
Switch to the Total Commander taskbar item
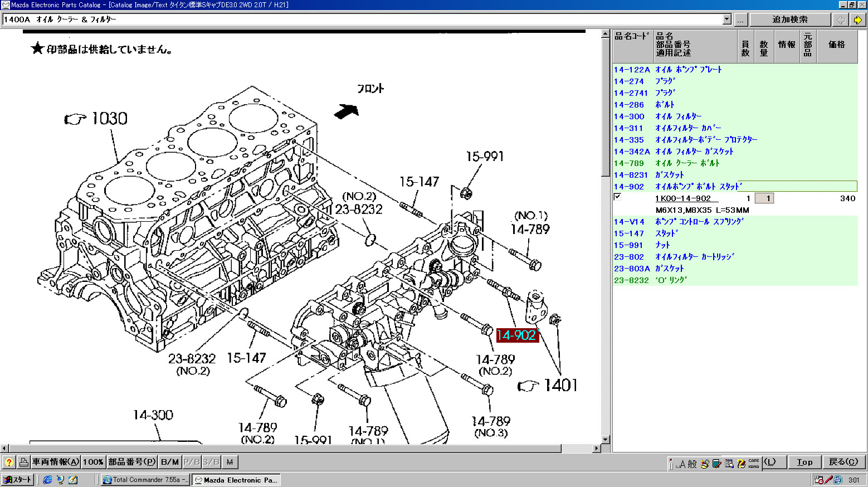[x=145, y=480]
